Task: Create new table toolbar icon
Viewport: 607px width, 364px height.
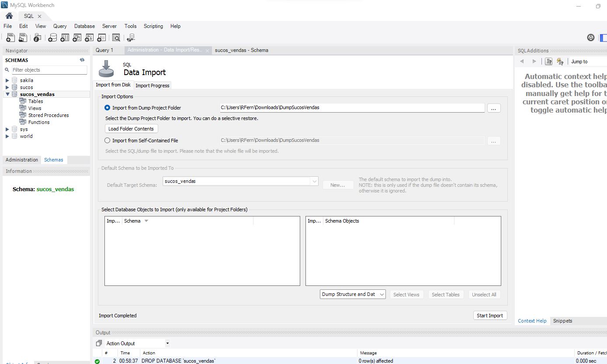Action: pos(65,38)
